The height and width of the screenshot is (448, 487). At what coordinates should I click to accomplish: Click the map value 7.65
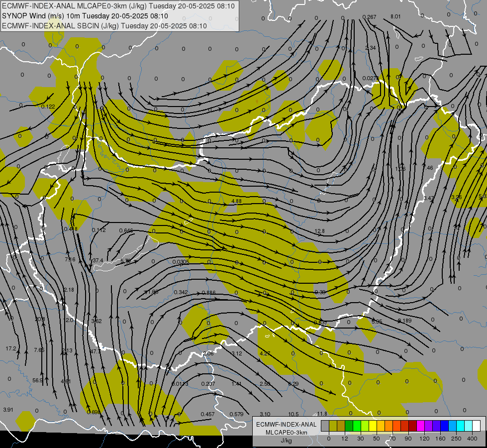(39, 350)
